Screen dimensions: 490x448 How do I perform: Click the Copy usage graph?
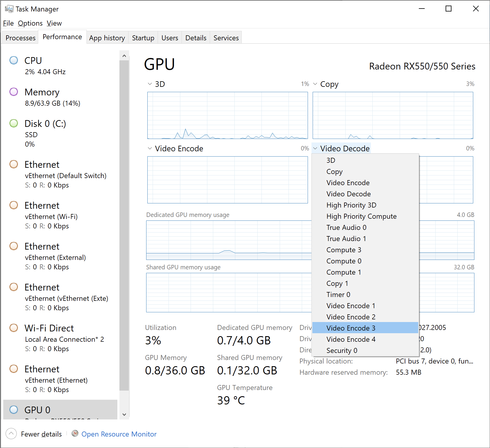point(393,115)
